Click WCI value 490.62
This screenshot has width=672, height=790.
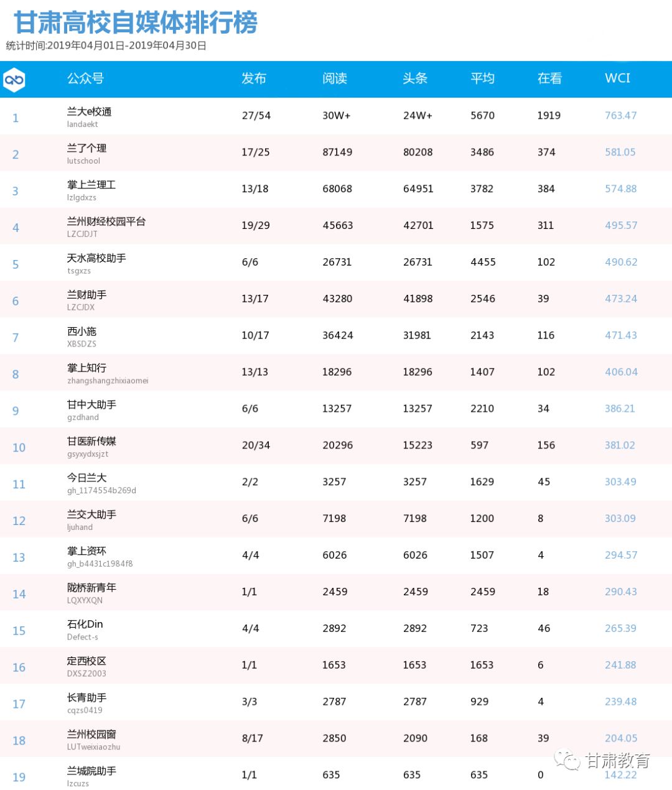(621, 263)
